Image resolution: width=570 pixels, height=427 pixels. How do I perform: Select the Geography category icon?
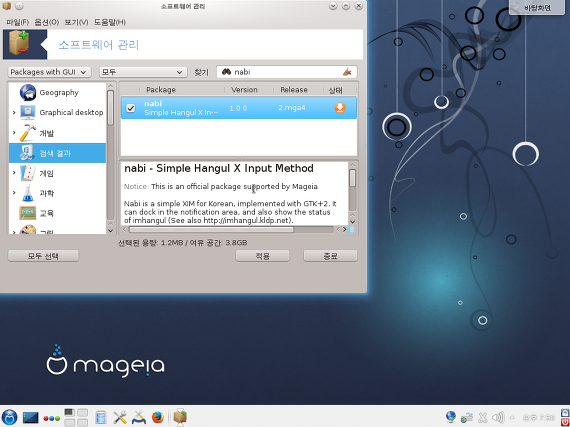click(28, 92)
